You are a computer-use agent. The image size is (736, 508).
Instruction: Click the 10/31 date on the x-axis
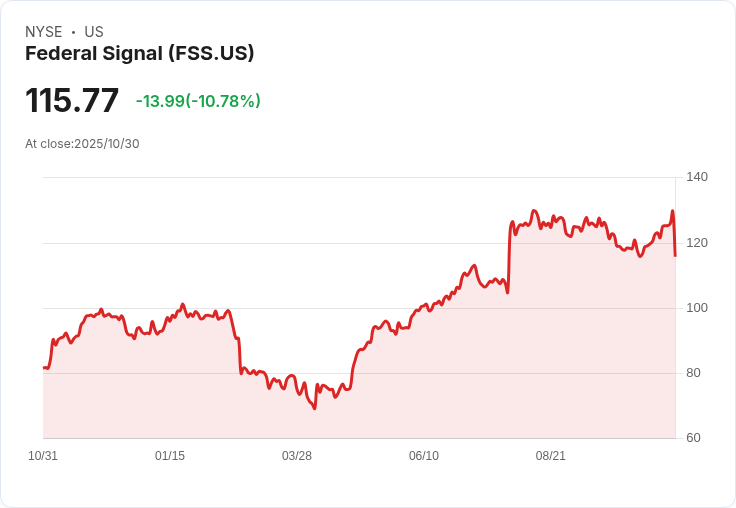(43, 456)
